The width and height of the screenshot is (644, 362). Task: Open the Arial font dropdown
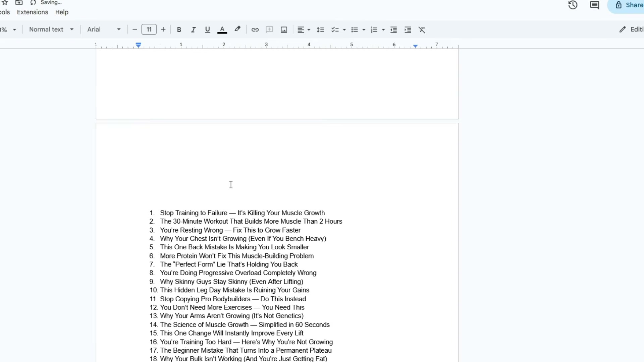click(104, 29)
